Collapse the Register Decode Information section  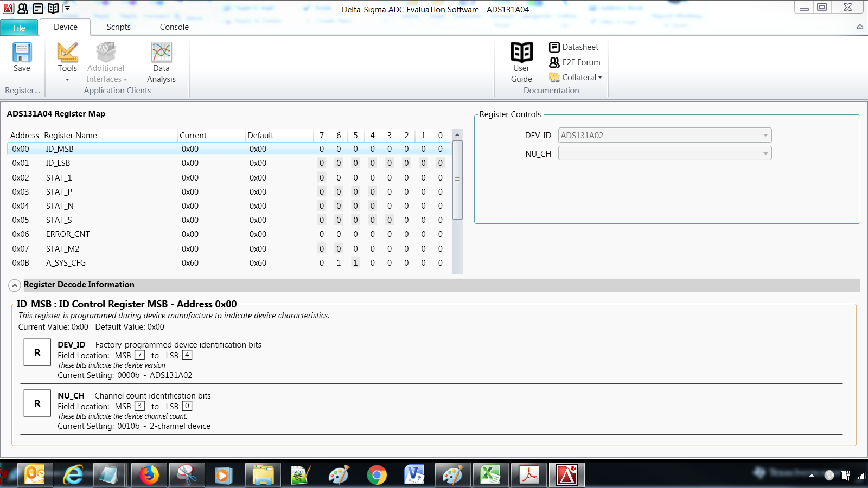(x=15, y=285)
